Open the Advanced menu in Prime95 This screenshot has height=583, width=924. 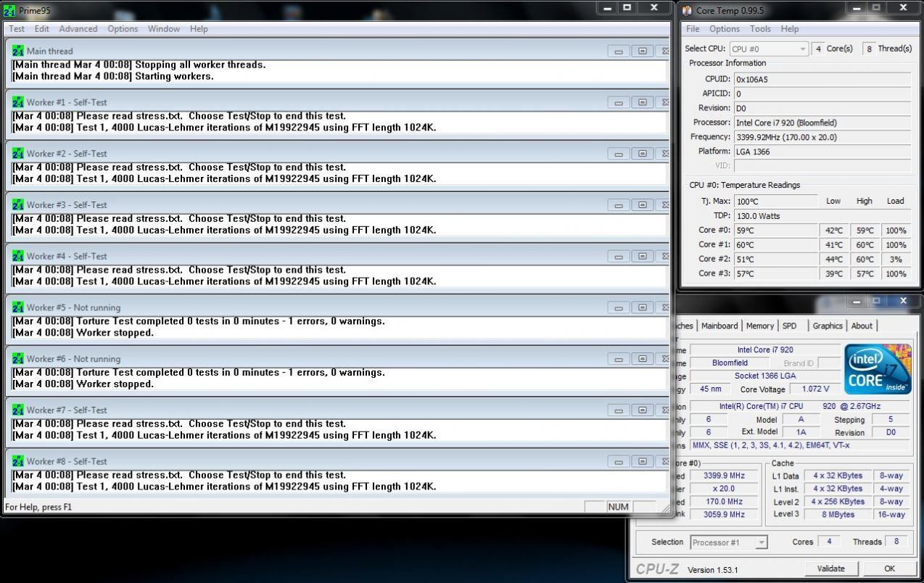point(78,29)
